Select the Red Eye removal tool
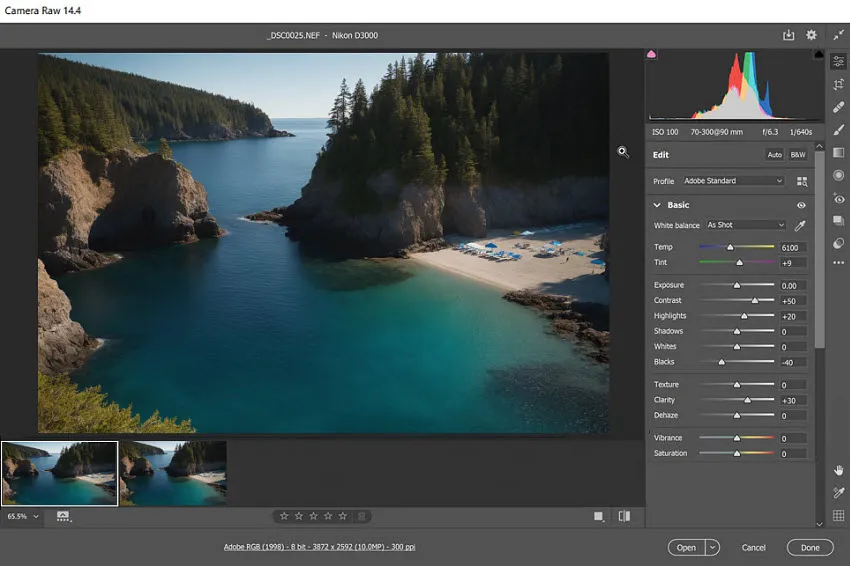850x566 pixels. click(838, 198)
